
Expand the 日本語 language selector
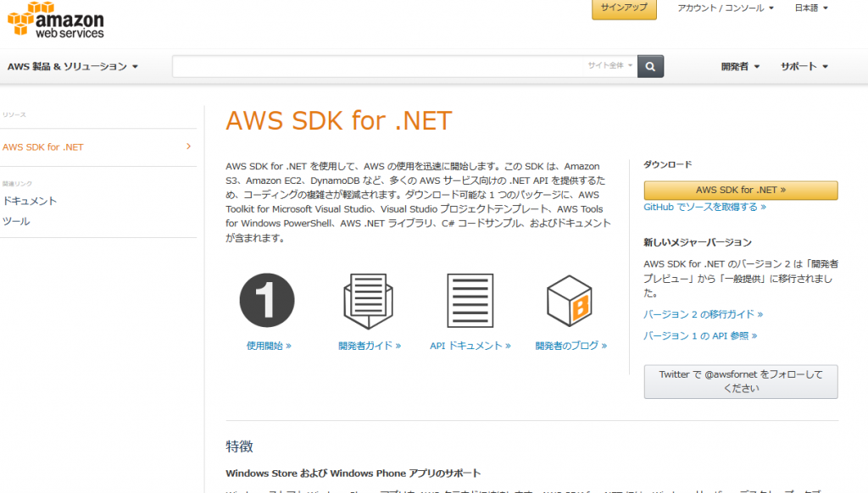tap(811, 8)
